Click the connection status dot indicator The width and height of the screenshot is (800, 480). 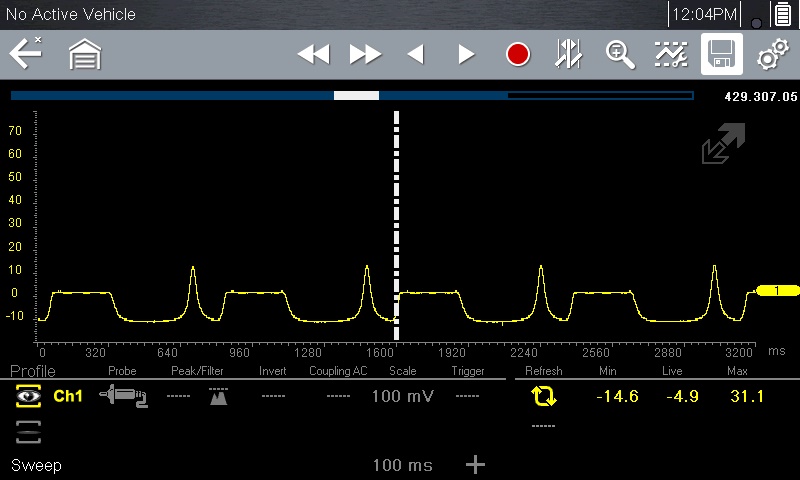click(757, 23)
